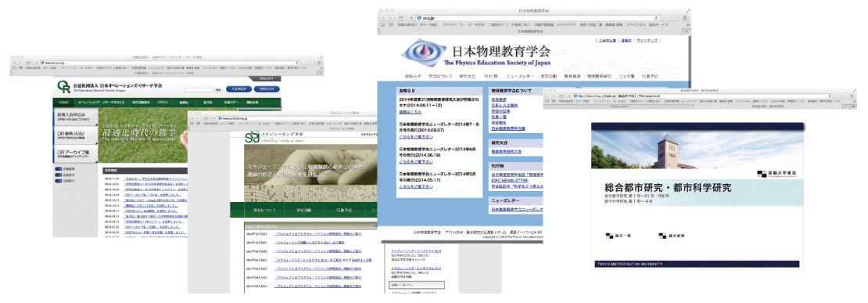The image size is (868, 303).
Task: Click the 論文一覧 checkered icon link
Action: [x=619, y=236]
